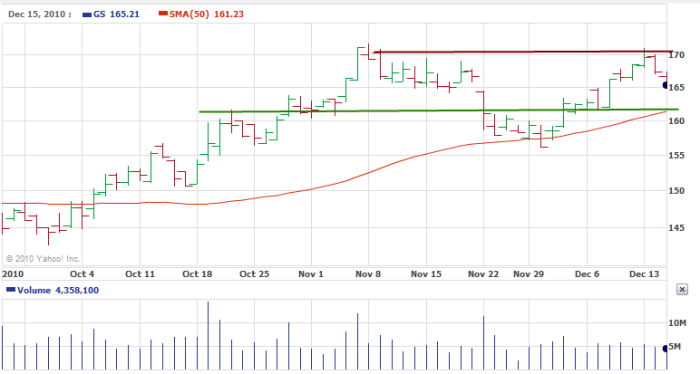Click the Dec 13 date axis label
This screenshot has height=374, width=700.
644,274
